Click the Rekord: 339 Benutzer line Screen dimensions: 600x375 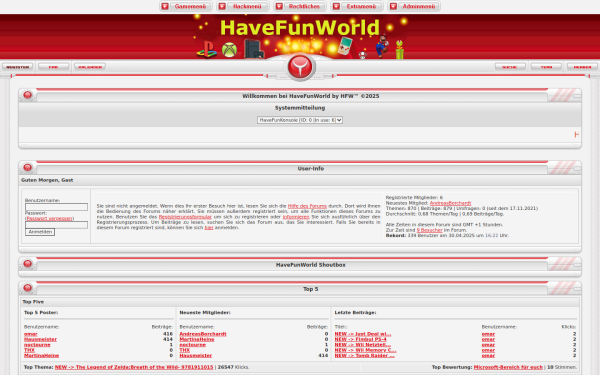[x=447, y=236]
